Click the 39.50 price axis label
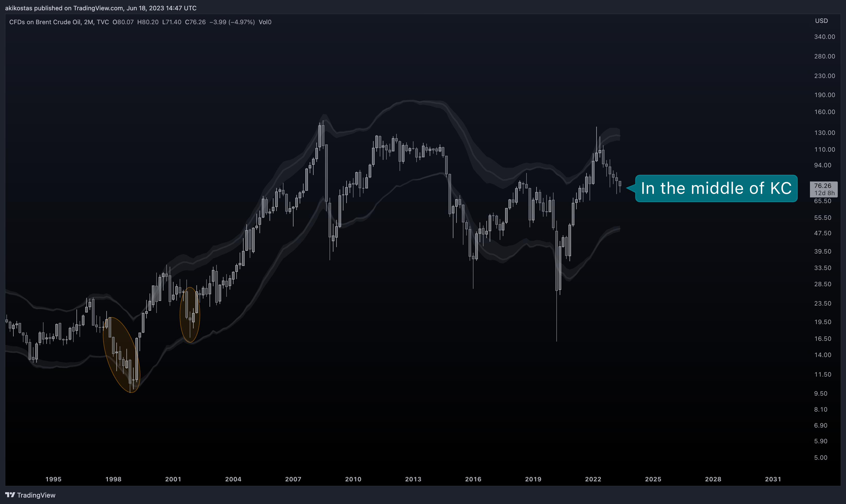The width and height of the screenshot is (846, 504). click(x=823, y=251)
